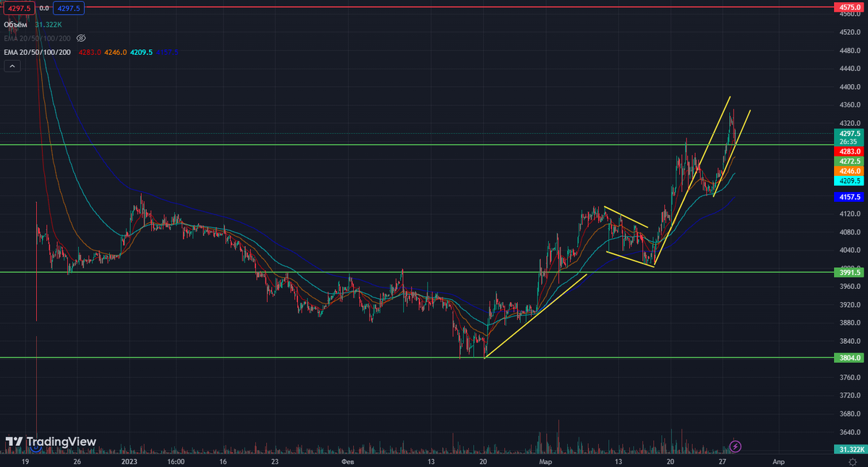Viewport: 868px width, 467px height.
Task: Click the green 3991.5 price axis label
Action: coord(848,273)
